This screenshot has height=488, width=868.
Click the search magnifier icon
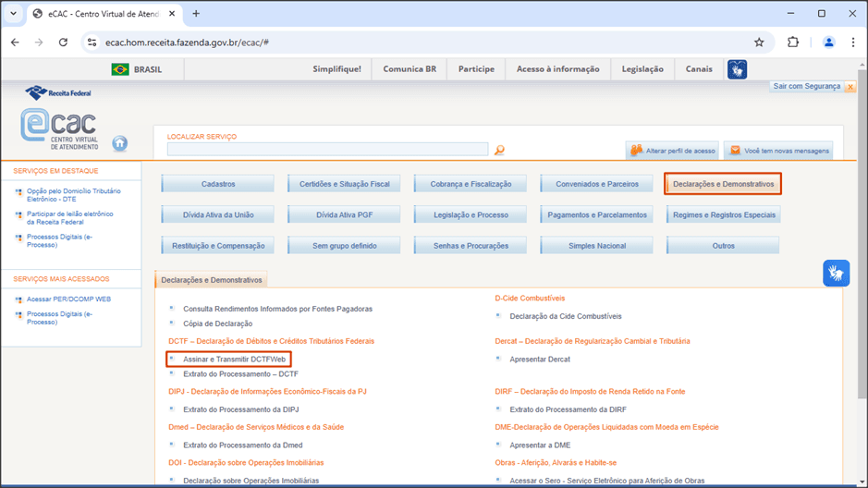point(499,150)
